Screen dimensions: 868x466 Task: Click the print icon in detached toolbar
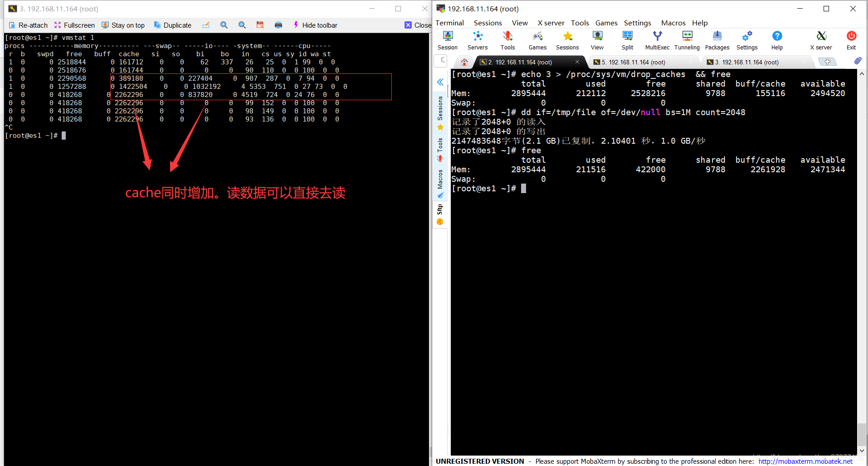(x=278, y=25)
